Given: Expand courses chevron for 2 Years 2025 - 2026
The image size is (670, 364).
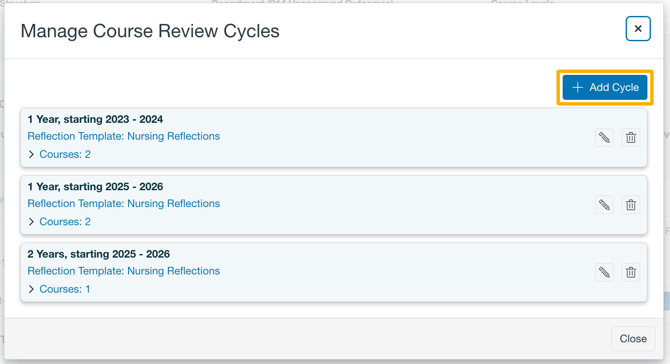Looking at the screenshot, I should click(31, 289).
